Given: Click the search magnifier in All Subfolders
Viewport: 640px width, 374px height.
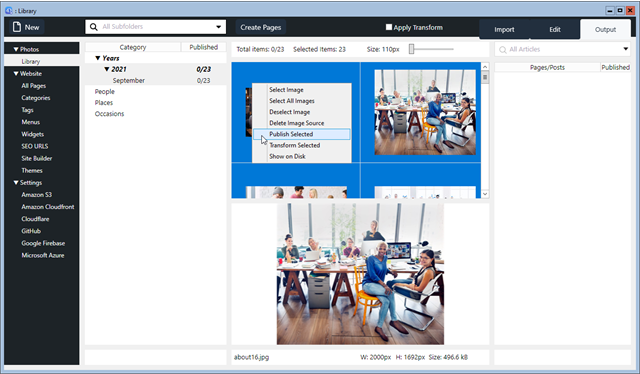Looking at the screenshot, I should pos(93,27).
